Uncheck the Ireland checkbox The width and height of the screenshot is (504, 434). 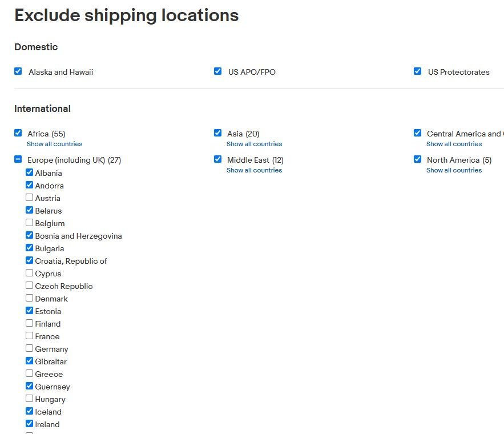tap(29, 423)
